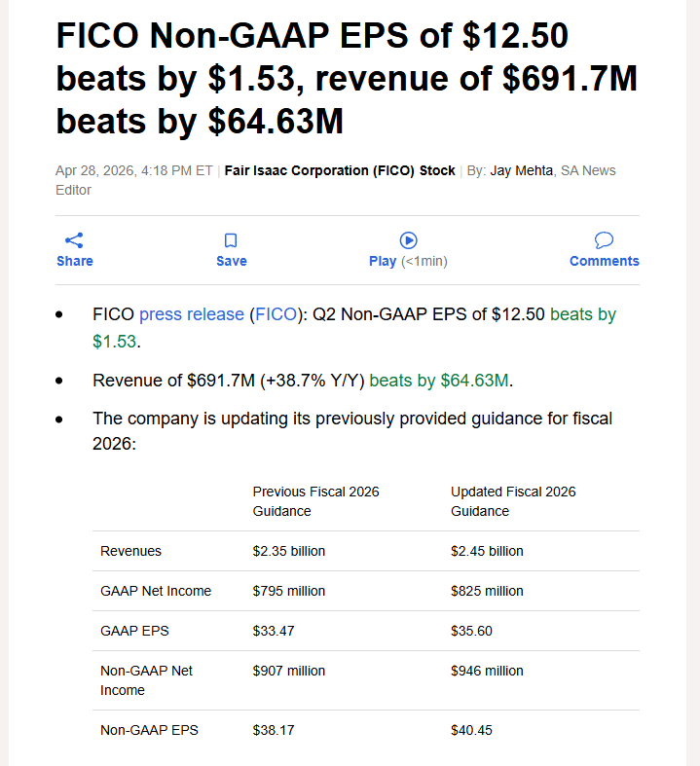Viewport: 700px width, 766px height.
Task: Click 'beats by $64.63M' green link
Action: click(439, 380)
